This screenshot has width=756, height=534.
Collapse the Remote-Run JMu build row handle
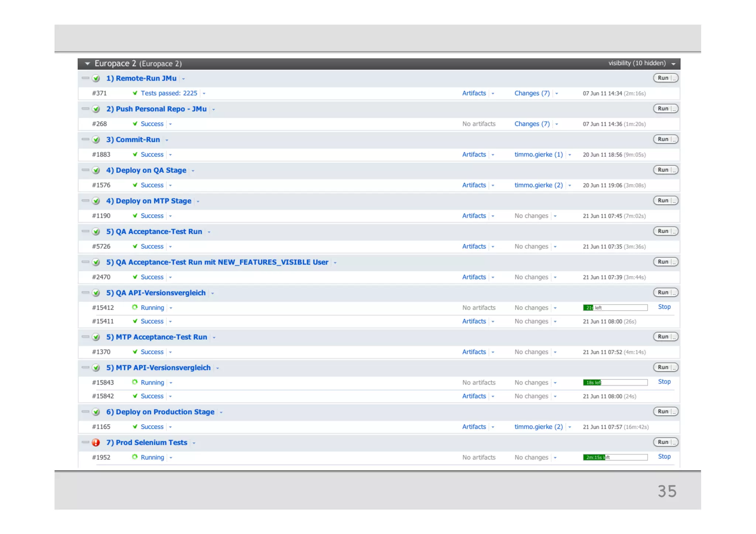[x=85, y=78]
